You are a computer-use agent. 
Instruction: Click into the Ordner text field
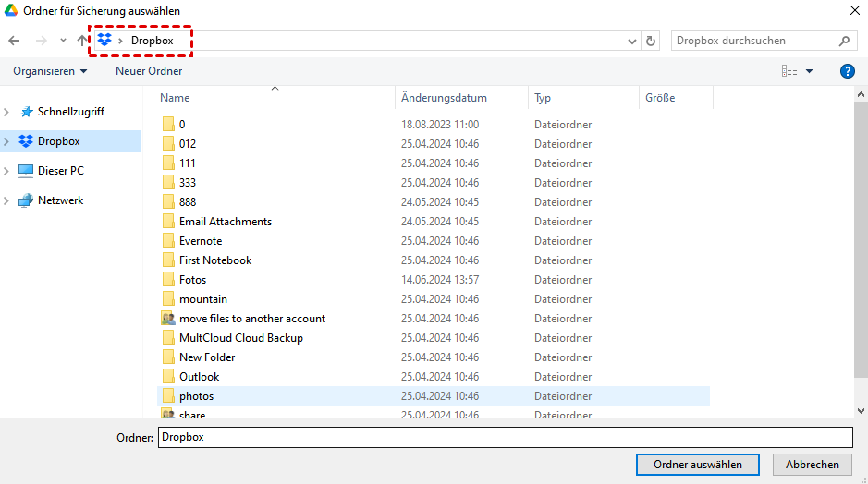point(504,437)
